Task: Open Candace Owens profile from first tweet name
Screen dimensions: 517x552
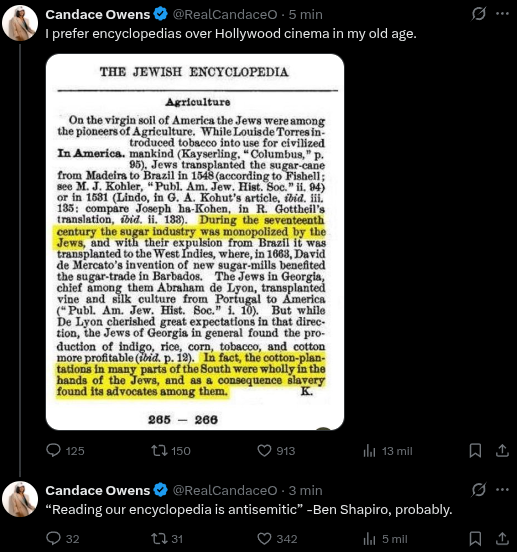Action: (98, 14)
